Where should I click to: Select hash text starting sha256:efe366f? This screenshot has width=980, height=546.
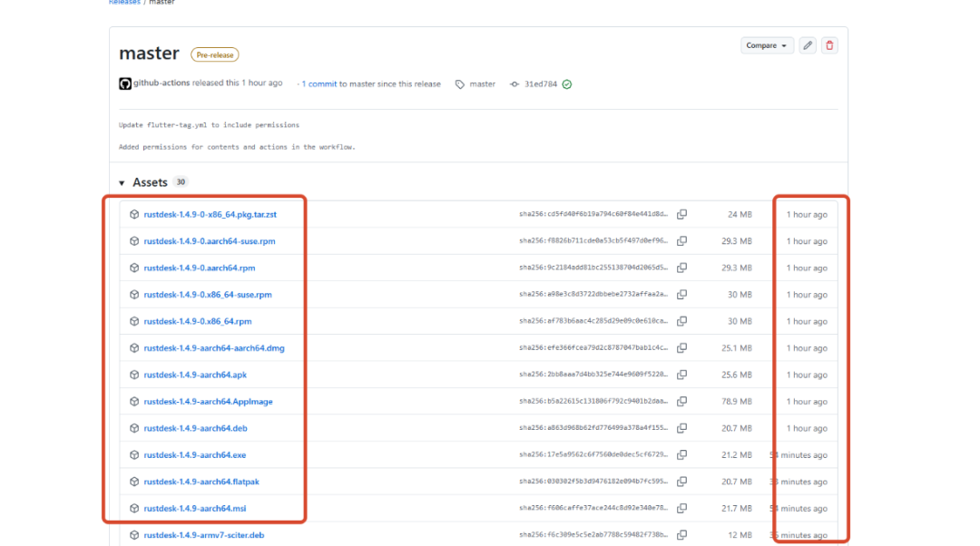(593, 348)
